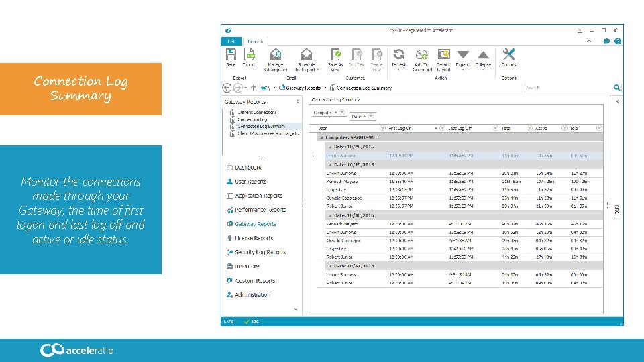Viewport: 644px width, 362px height.
Task: Collapse the Date 10/30/2015 group
Action: 330,215
